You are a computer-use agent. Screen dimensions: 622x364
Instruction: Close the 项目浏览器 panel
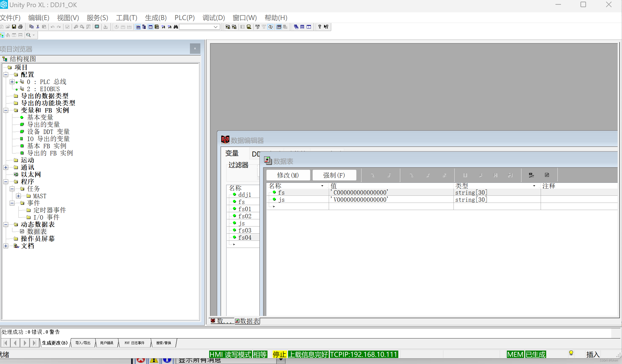tap(195, 49)
